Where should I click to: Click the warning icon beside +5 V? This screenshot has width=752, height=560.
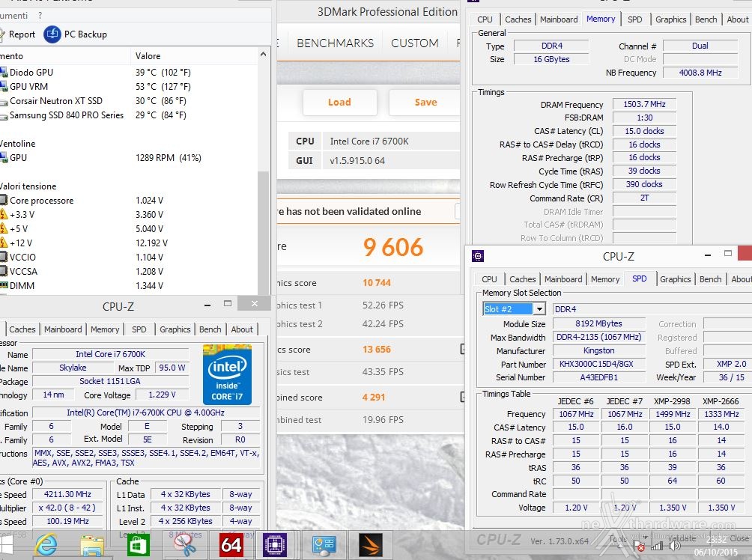(x=4, y=228)
